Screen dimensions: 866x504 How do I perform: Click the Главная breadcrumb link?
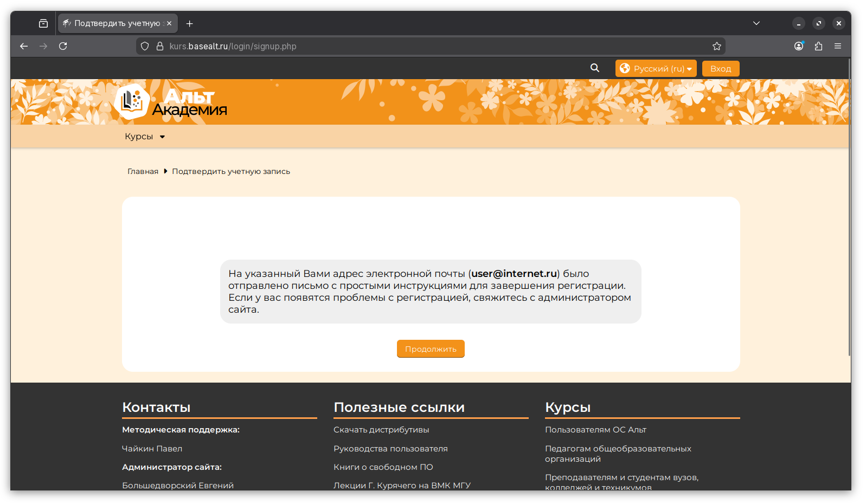(x=143, y=171)
